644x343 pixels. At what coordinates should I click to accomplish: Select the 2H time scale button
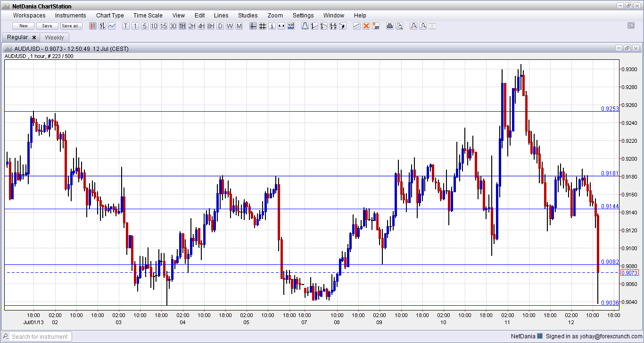(192, 26)
